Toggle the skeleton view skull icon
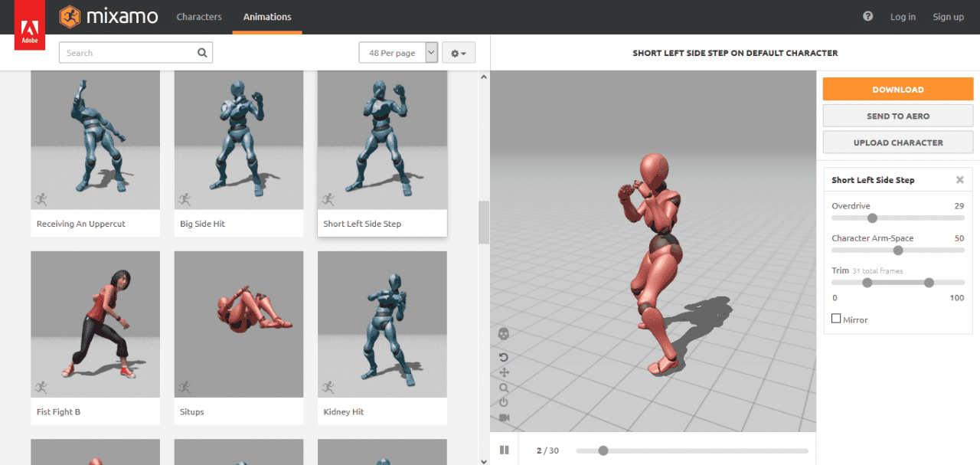The width and height of the screenshot is (980, 465). 504,334
